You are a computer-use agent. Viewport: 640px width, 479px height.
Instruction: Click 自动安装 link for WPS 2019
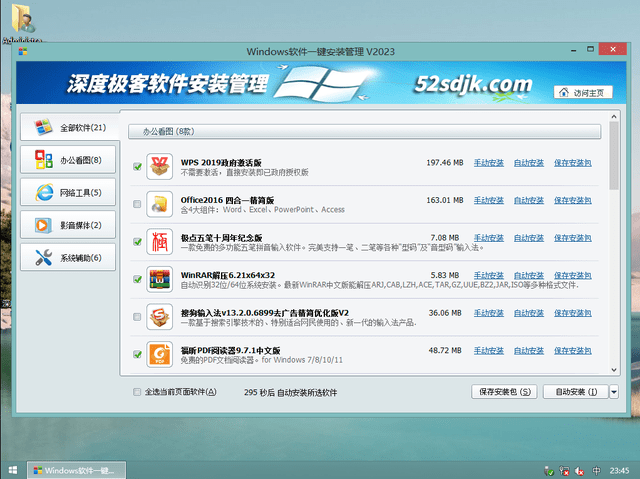pos(529,163)
